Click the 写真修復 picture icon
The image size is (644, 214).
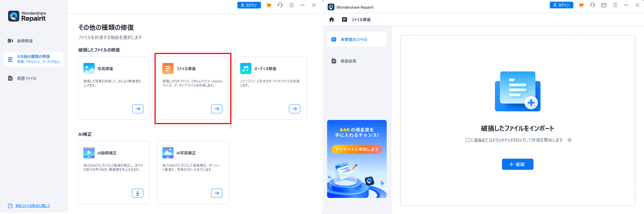coord(89,68)
